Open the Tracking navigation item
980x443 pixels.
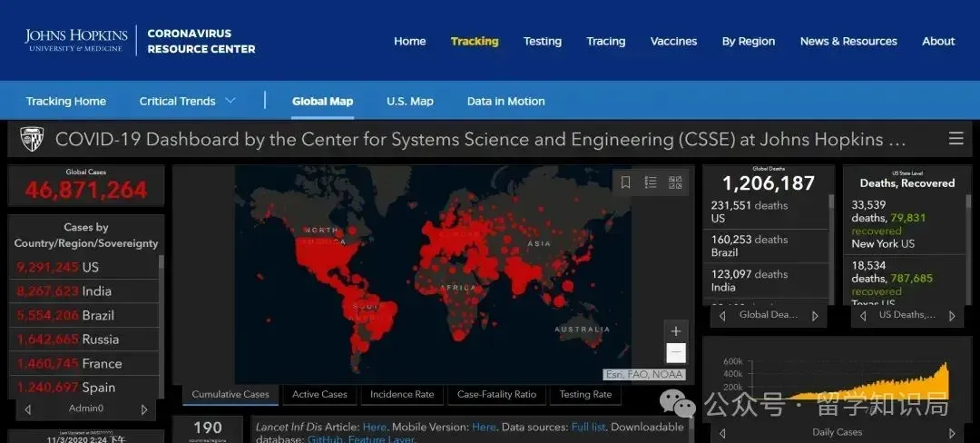click(x=475, y=41)
